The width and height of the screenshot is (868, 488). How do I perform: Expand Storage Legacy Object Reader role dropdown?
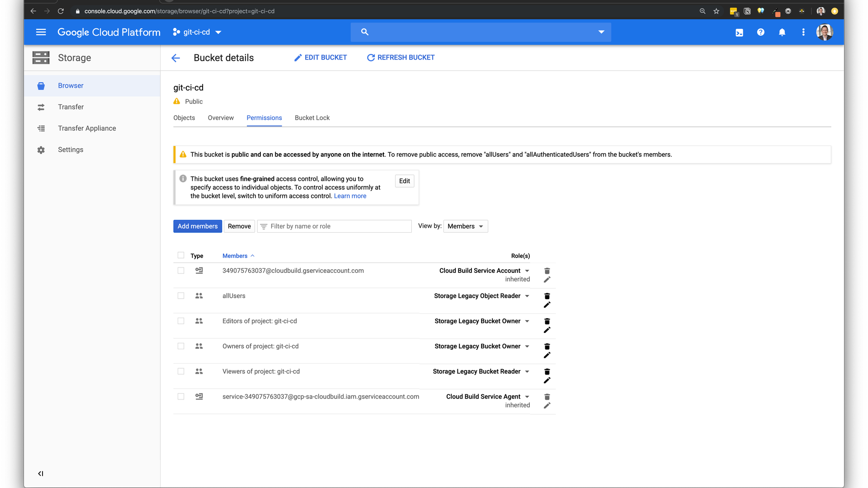coord(527,296)
